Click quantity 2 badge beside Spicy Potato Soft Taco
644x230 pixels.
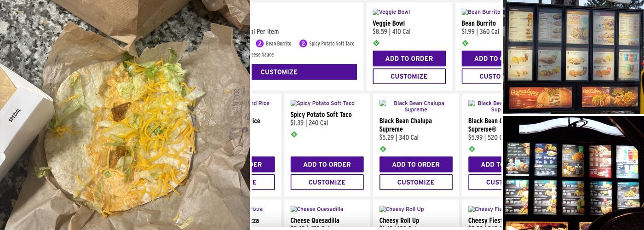coord(303,44)
